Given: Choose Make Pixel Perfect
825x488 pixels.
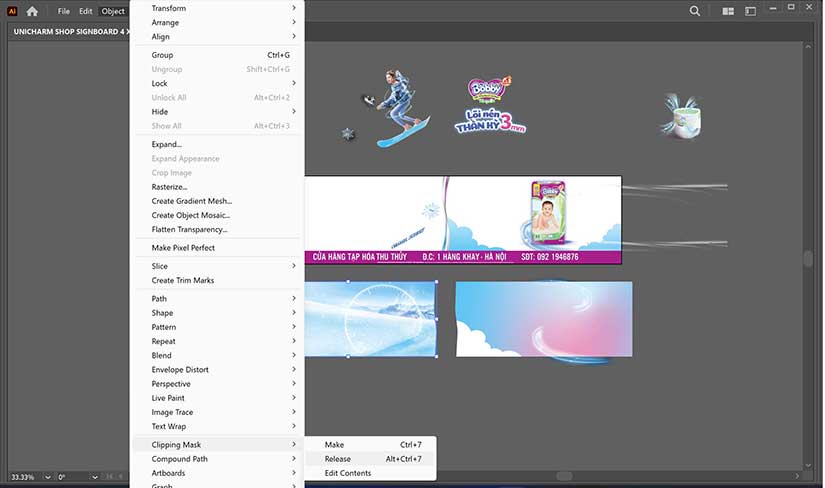Looking at the screenshot, I should tap(217, 247).
